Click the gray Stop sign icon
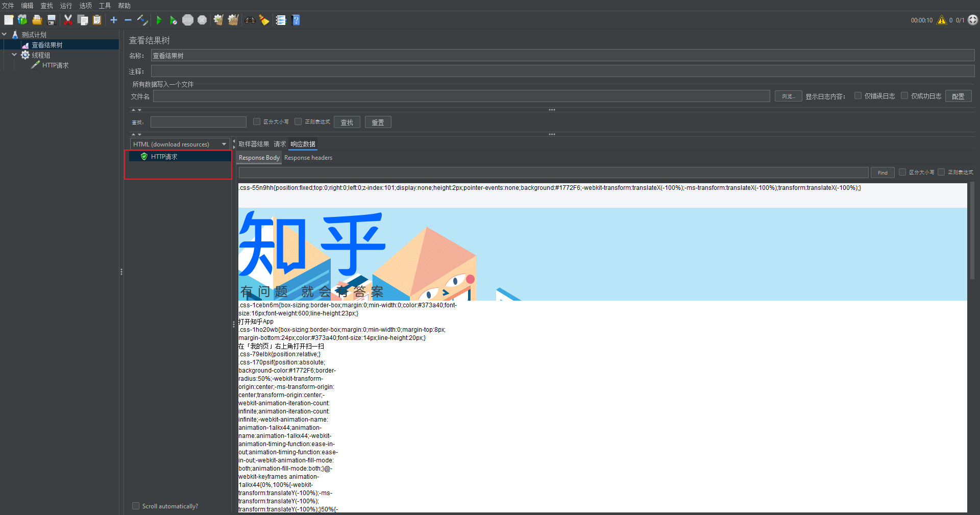Image resolution: width=980 pixels, height=515 pixels. point(188,20)
